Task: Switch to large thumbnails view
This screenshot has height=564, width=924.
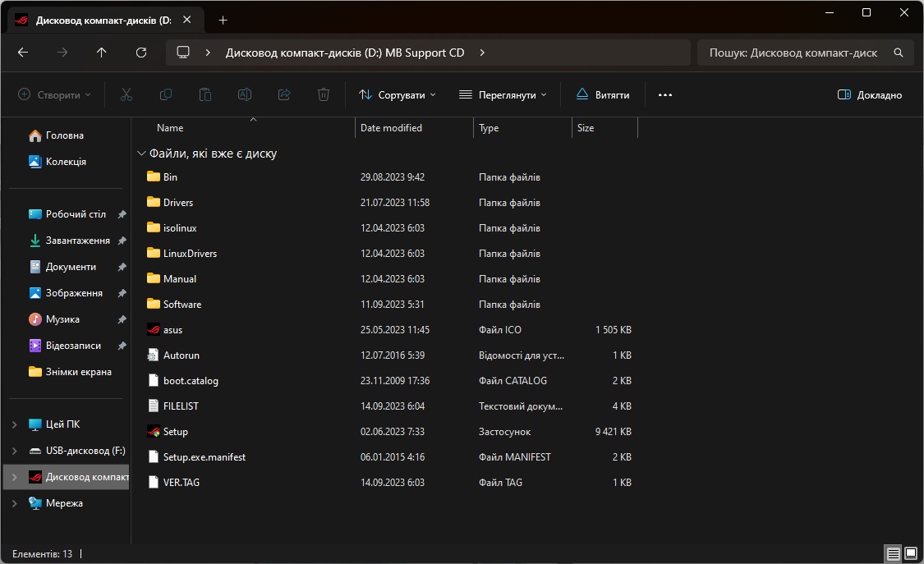Action: [x=910, y=554]
